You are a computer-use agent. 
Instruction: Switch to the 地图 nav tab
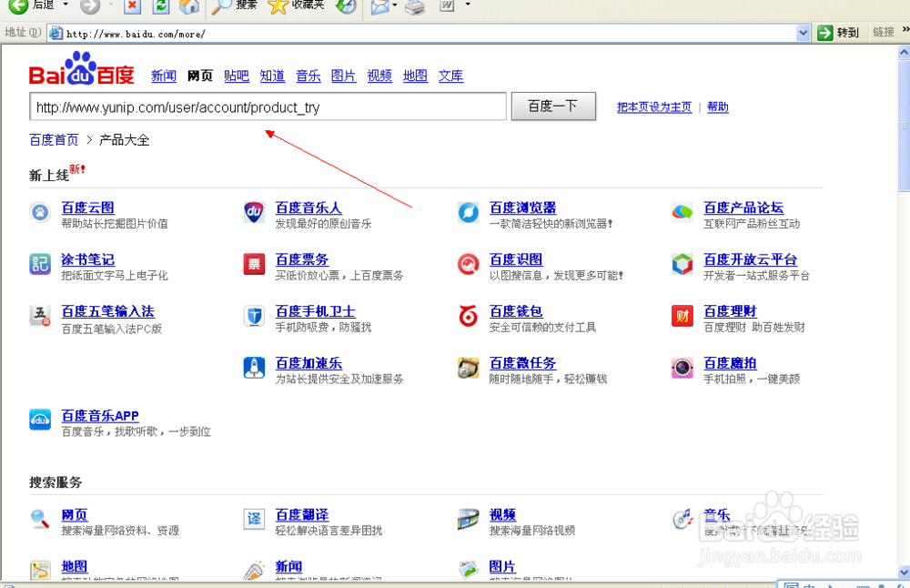click(x=416, y=76)
